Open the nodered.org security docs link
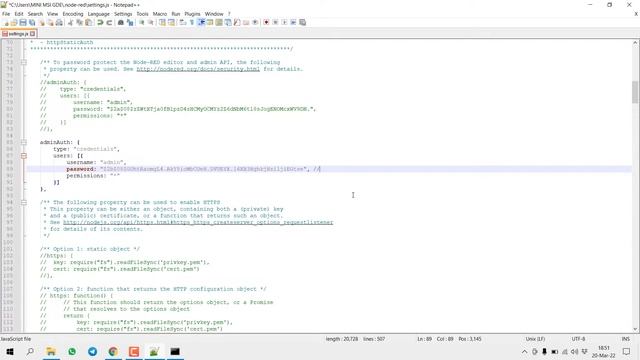Viewport: 640px width, 360px height. point(198,69)
